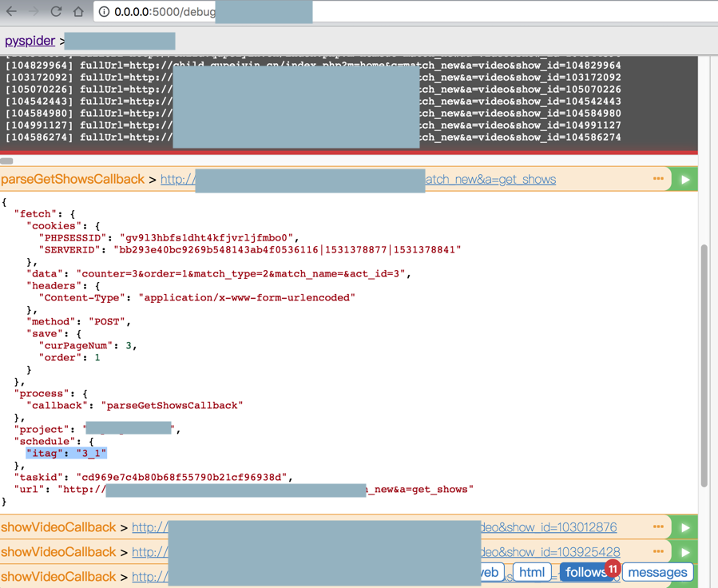This screenshot has height=588, width=718.
Task: Go back using the browser back arrow
Action: coord(11,11)
